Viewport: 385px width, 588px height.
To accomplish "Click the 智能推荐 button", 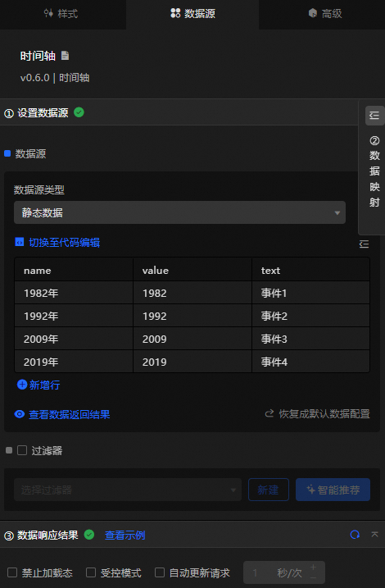I will click(333, 490).
